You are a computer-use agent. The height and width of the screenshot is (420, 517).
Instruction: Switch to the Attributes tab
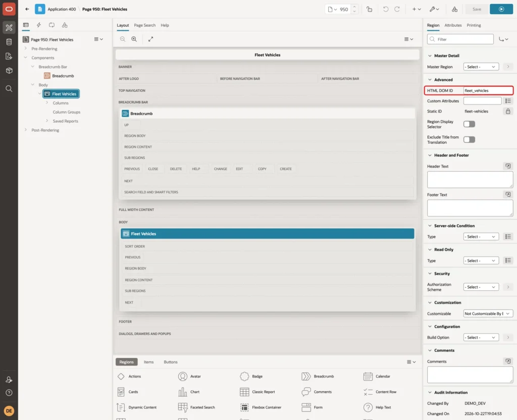click(453, 25)
